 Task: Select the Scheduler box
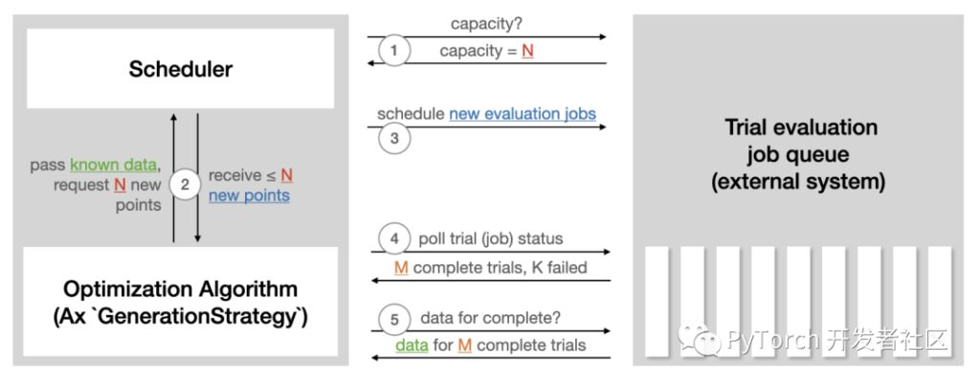180,68
